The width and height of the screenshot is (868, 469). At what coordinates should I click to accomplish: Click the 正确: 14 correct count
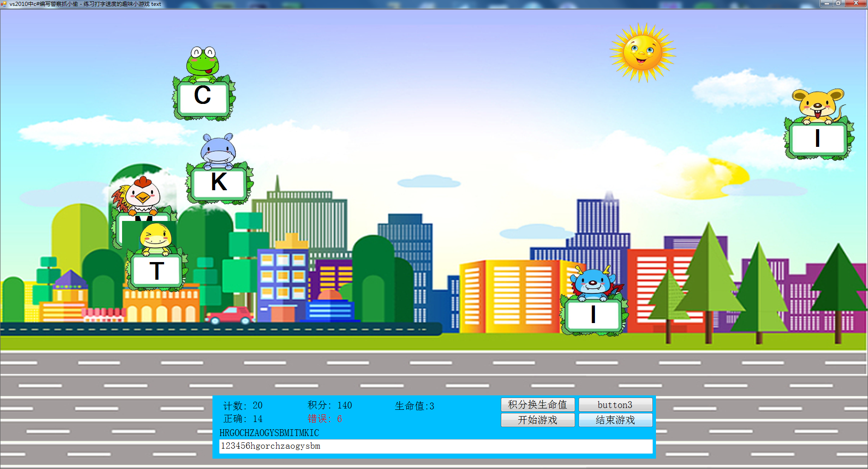[x=243, y=419]
